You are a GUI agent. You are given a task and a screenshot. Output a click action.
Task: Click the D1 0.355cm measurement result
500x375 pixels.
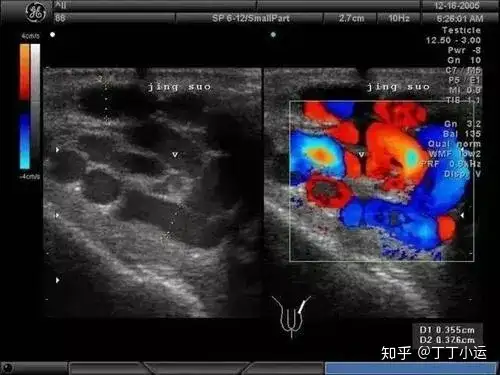[447, 330]
